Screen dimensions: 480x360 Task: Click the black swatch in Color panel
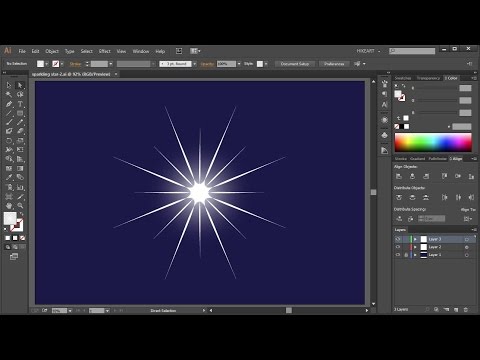[x=402, y=126]
